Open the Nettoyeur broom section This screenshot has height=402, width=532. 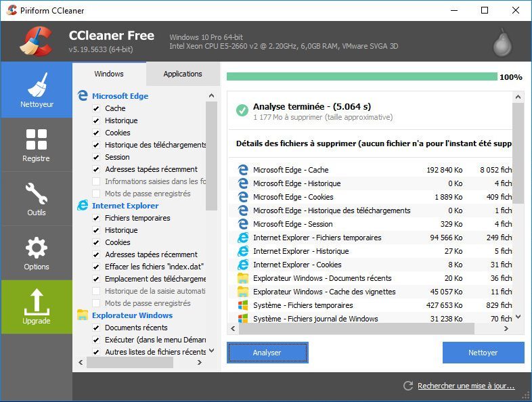tap(37, 89)
